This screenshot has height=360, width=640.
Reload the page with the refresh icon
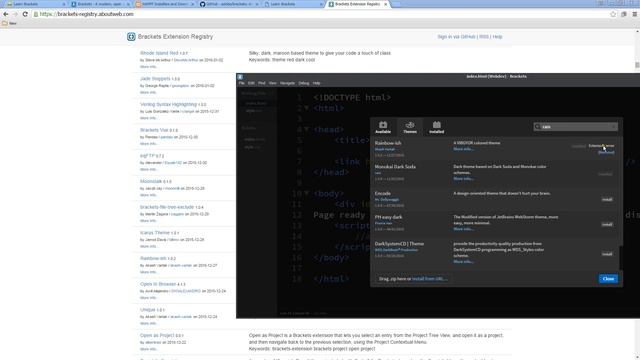(x=25, y=14)
